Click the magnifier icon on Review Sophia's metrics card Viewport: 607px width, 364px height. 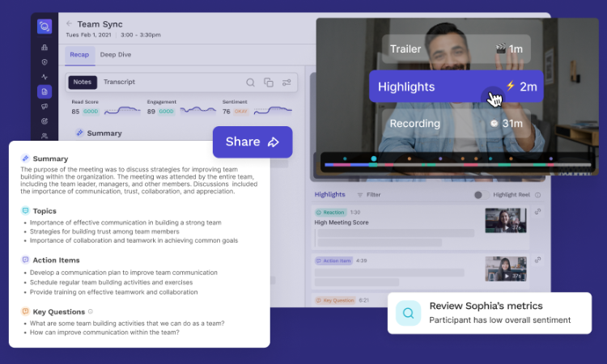click(409, 313)
